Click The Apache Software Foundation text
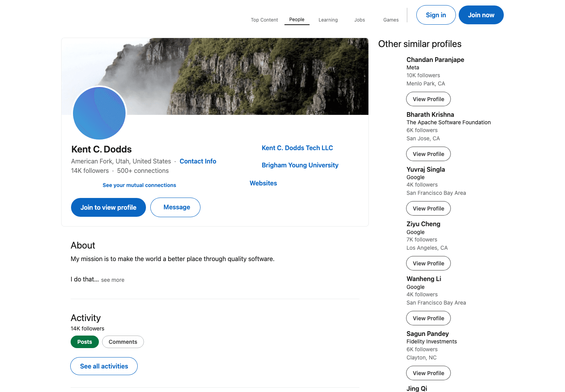This screenshot has height=392, width=565. point(448,122)
